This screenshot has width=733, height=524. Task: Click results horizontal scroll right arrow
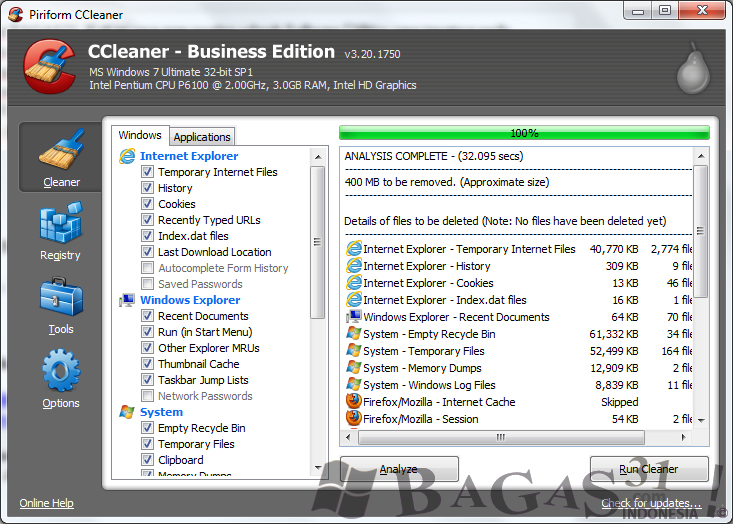(683, 438)
